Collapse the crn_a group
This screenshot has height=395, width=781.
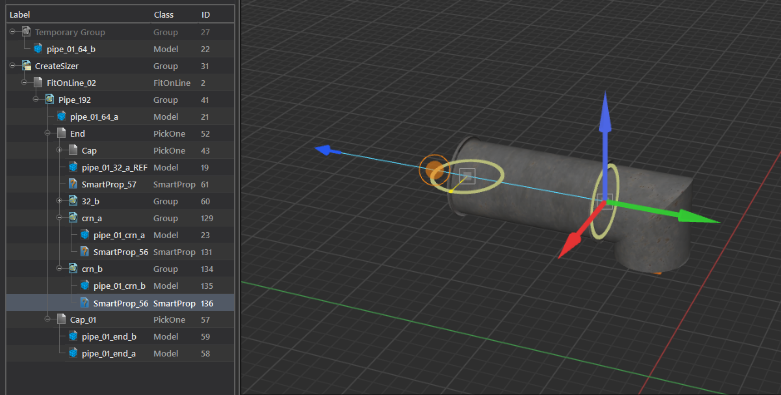tap(59, 218)
